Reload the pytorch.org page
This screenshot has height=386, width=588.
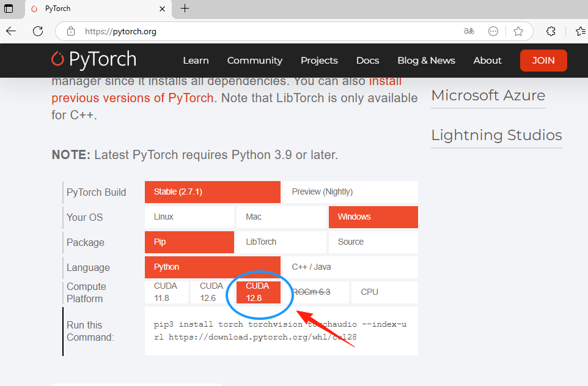tap(38, 31)
